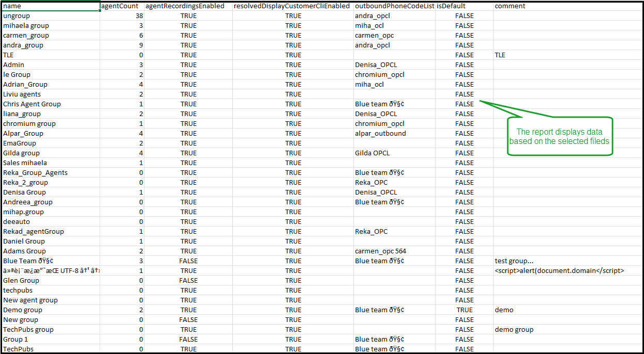Image resolution: width=644 pixels, height=354 pixels.
Task: Select the 'New group' name cell
Action: point(51,320)
